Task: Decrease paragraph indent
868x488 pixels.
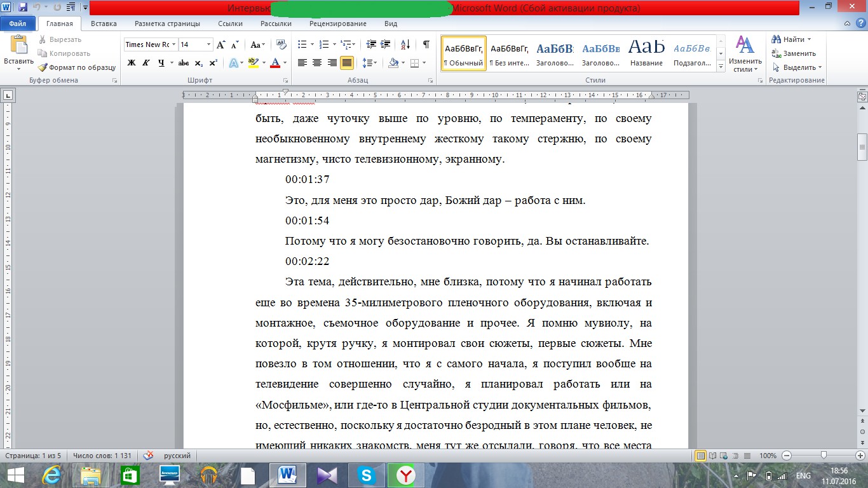Action: [371, 44]
